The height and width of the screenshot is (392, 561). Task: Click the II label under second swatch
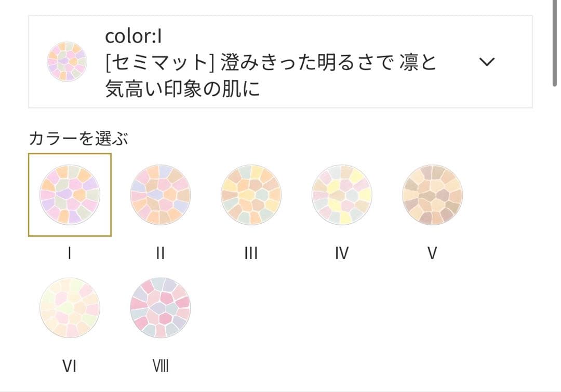[x=160, y=253]
